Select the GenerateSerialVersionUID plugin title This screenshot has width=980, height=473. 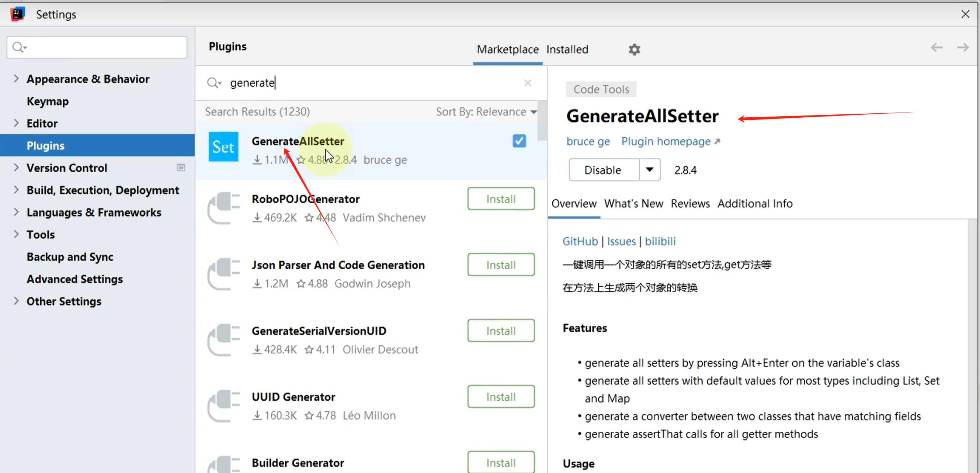pos(319,331)
